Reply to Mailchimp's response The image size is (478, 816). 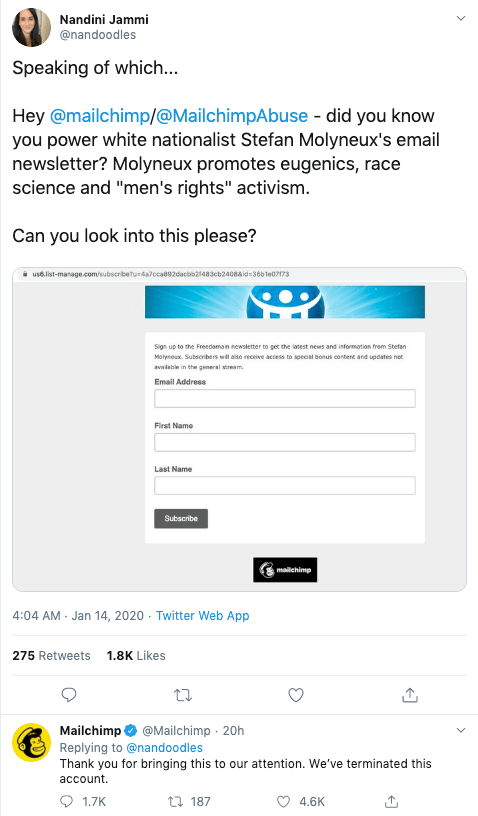click(x=67, y=801)
